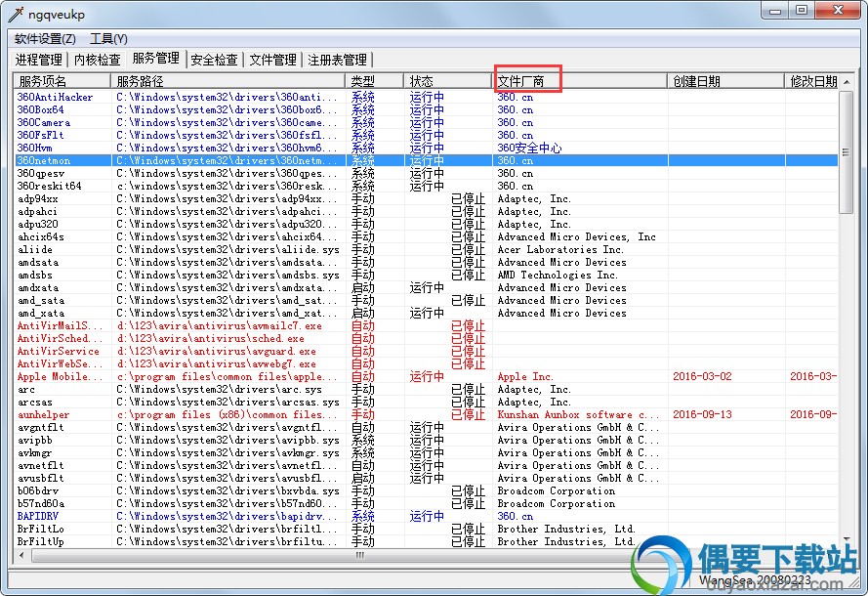
Task: Switch to the 安全检查 tab
Action: tap(214, 60)
